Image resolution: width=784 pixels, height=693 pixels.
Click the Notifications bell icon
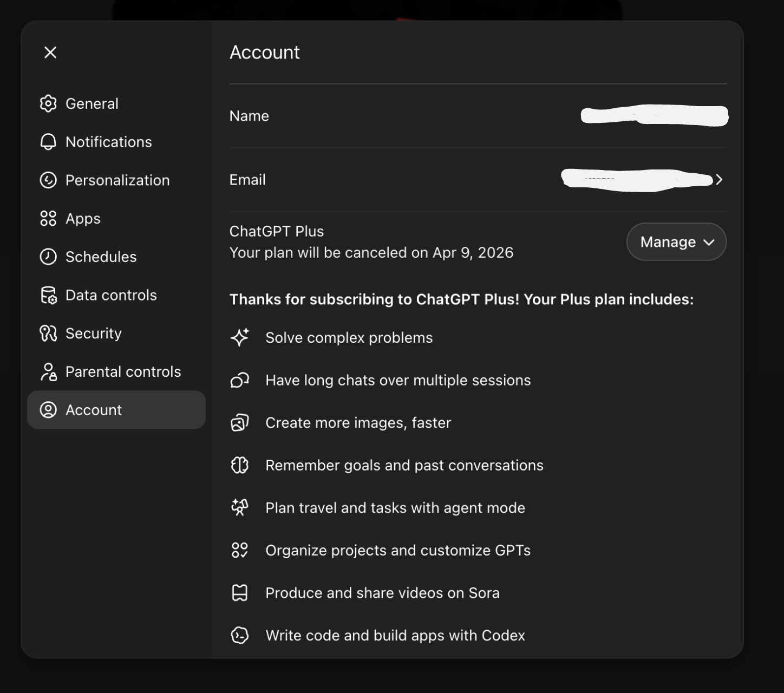pos(48,142)
